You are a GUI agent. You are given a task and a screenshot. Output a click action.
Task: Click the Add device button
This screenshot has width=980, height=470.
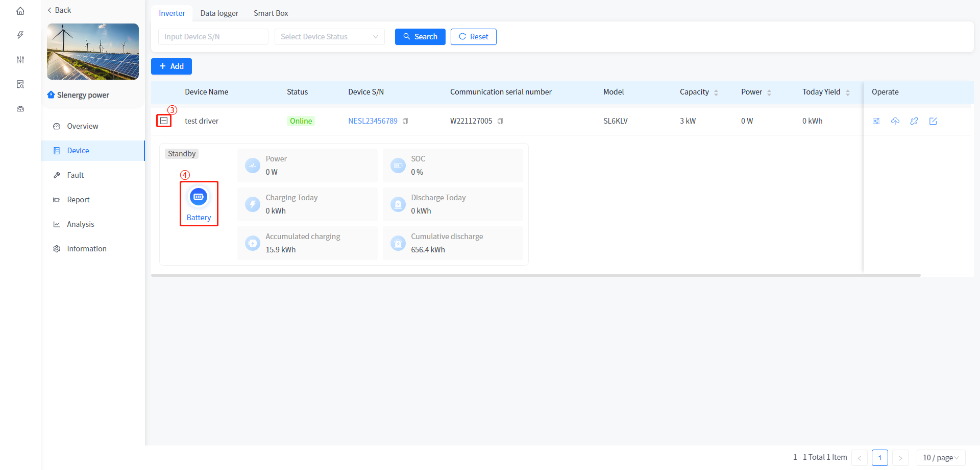(171, 66)
